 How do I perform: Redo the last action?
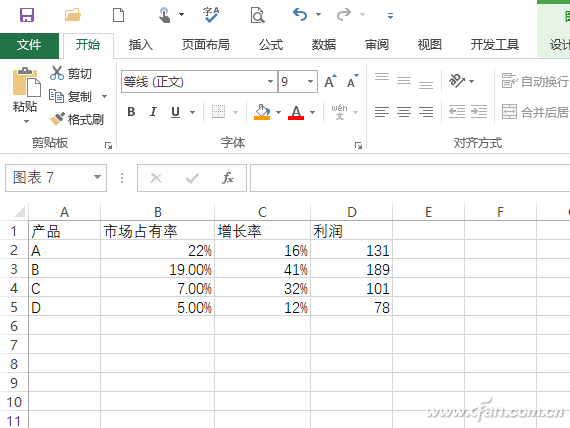coord(344,15)
